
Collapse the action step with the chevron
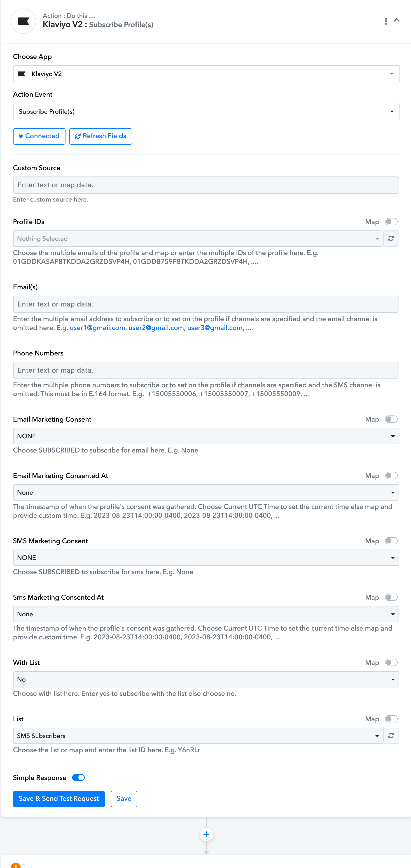click(397, 20)
